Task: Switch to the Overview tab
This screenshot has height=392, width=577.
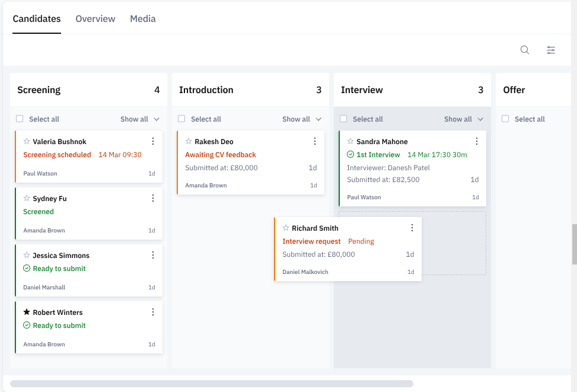Action: coord(95,19)
